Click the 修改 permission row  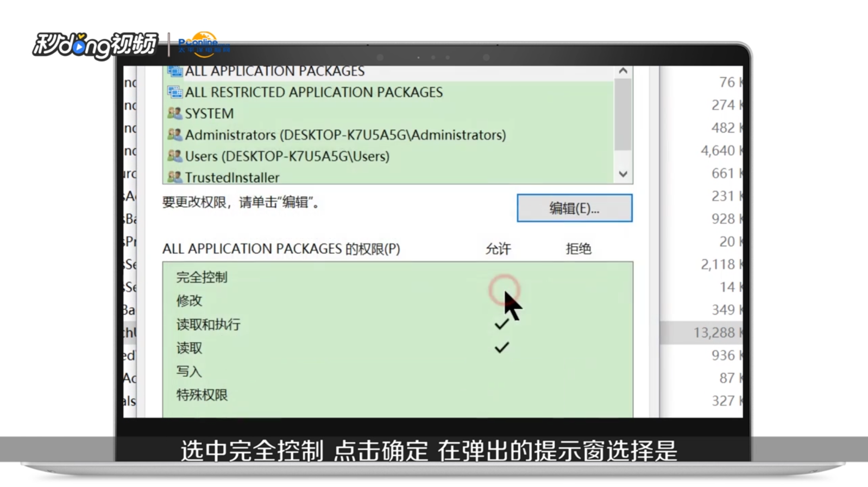point(398,301)
